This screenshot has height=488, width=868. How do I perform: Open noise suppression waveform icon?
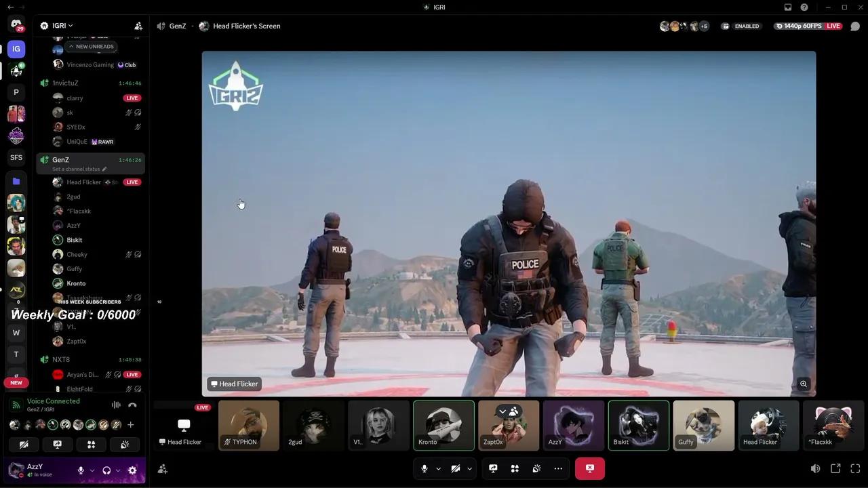(x=116, y=405)
